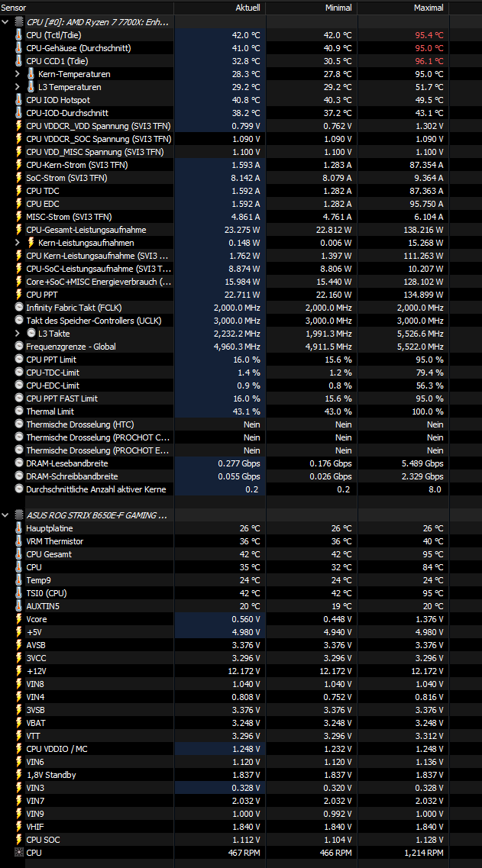Image resolution: width=482 pixels, height=868 pixels.
Task: Click thermometer icon of Hauptplatine
Action: point(19,528)
